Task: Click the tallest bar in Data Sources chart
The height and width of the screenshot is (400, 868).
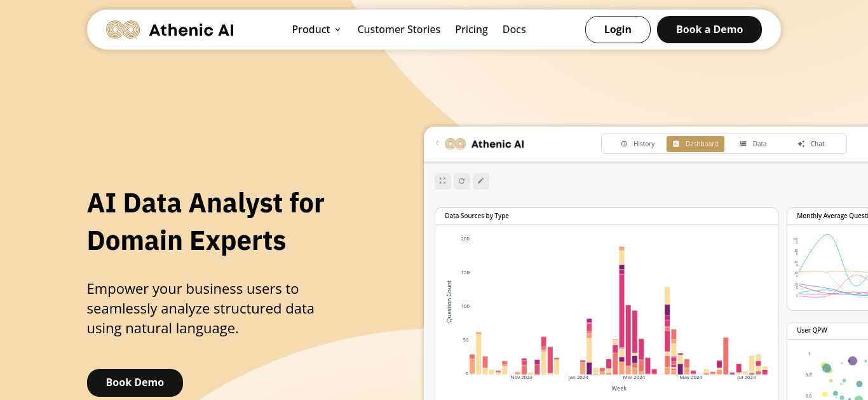Action: pos(622,310)
